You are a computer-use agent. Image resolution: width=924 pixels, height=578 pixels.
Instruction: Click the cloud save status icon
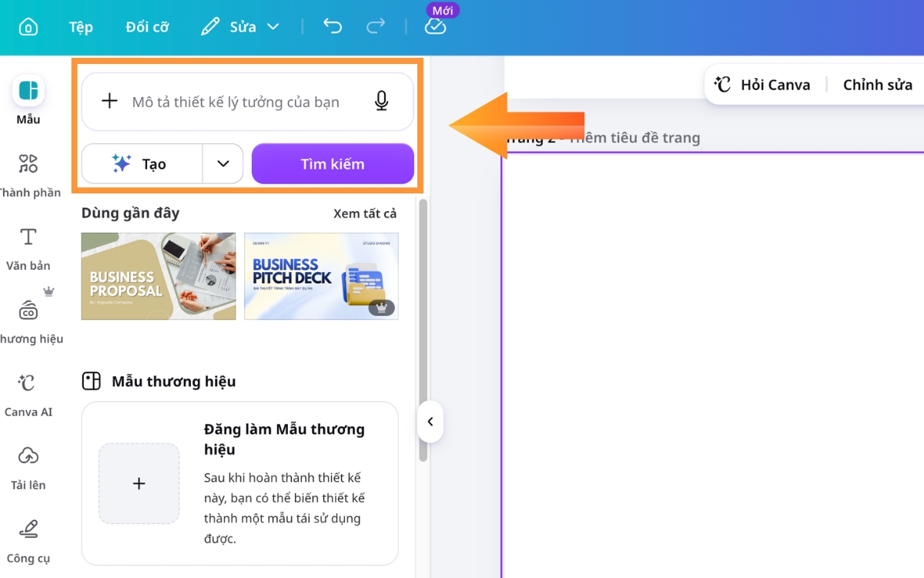point(435,27)
